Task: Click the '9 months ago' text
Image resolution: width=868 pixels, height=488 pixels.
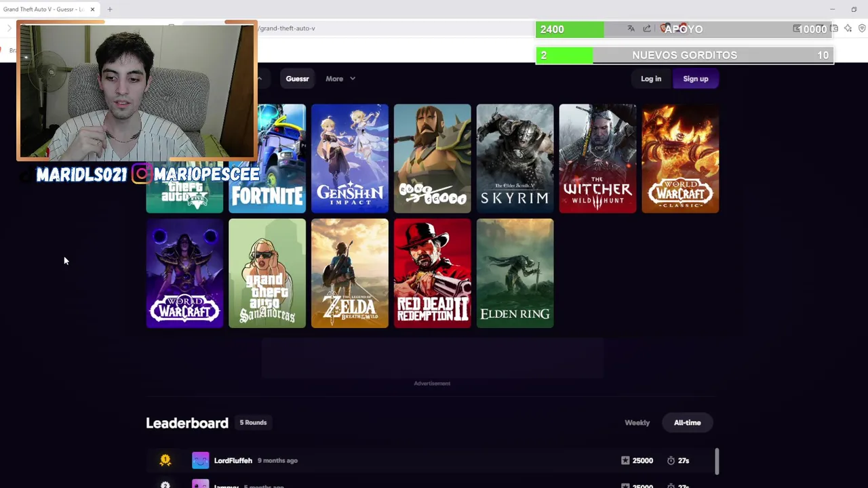Action: pos(277,460)
